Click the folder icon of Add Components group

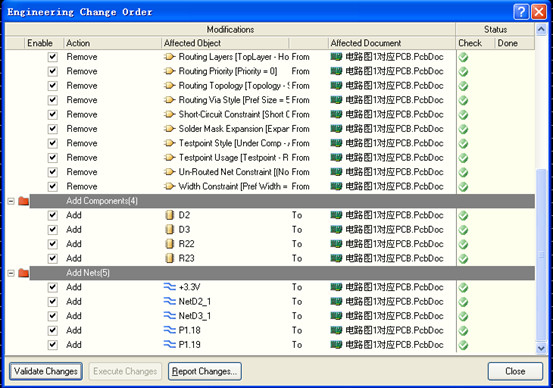coord(24,201)
